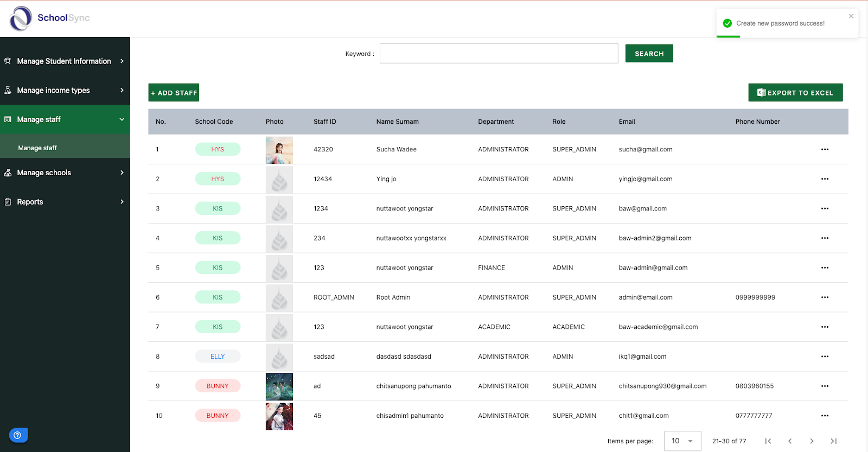The height and width of the screenshot is (452, 868).
Task: Focus the Keyword search field
Action: point(499,53)
